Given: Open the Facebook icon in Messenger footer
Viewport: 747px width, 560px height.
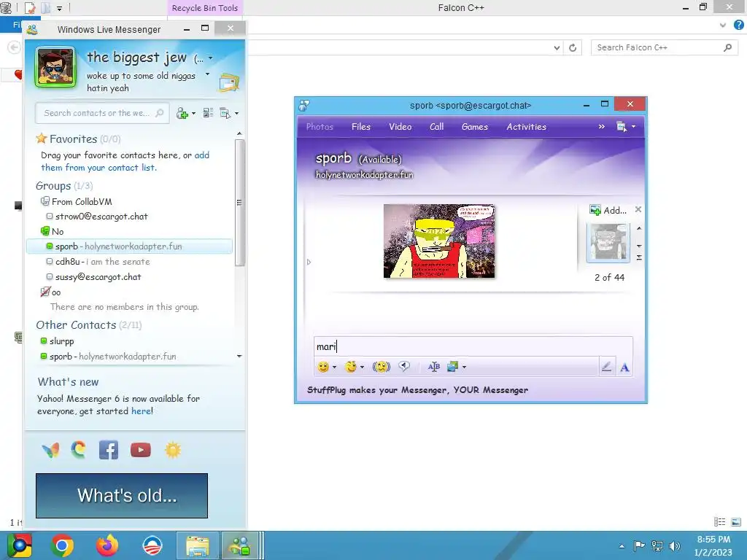Looking at the screenshot, I should 109,449.
